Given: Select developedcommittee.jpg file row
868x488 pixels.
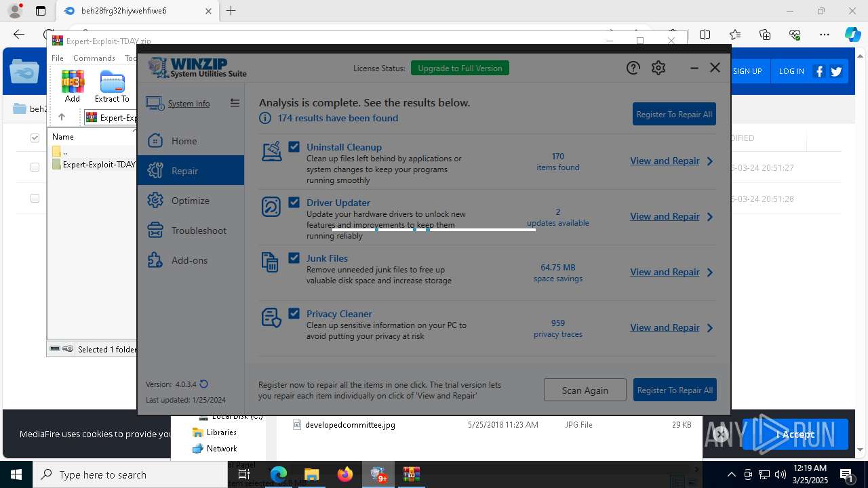Looking at the screenshot, I should tap(492, 425).
